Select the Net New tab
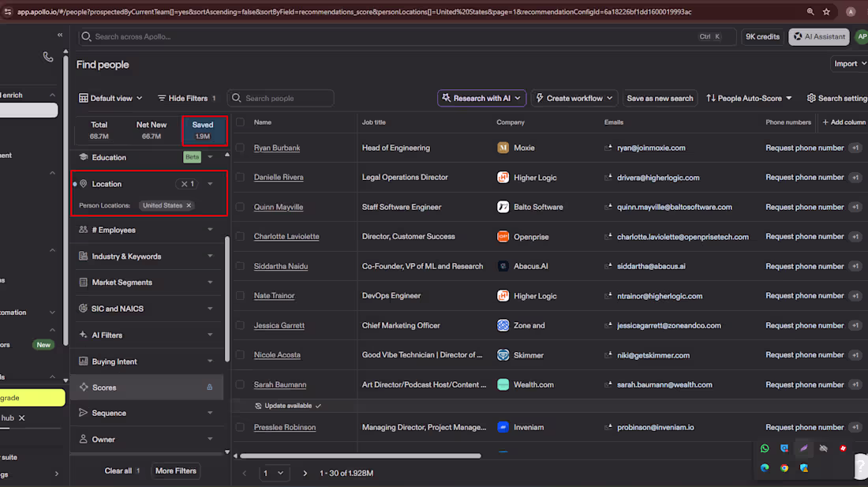Viewport: 868px width, 487px height. [152, 130]
